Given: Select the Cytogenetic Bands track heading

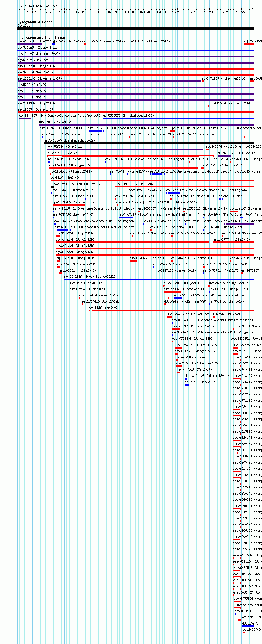Looking at the screenshot, I should coord(35,22).
